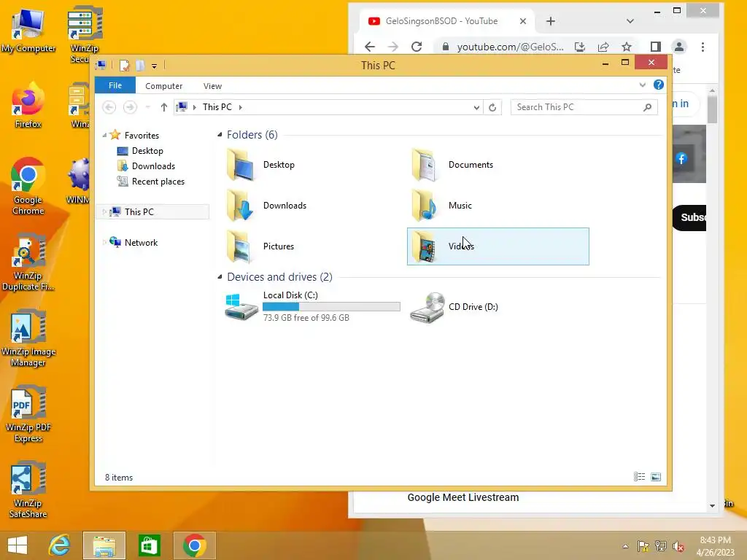This screenshot has height=560, width=747.
Task: Open a new Chrome tab
Action: pos(551,21)
